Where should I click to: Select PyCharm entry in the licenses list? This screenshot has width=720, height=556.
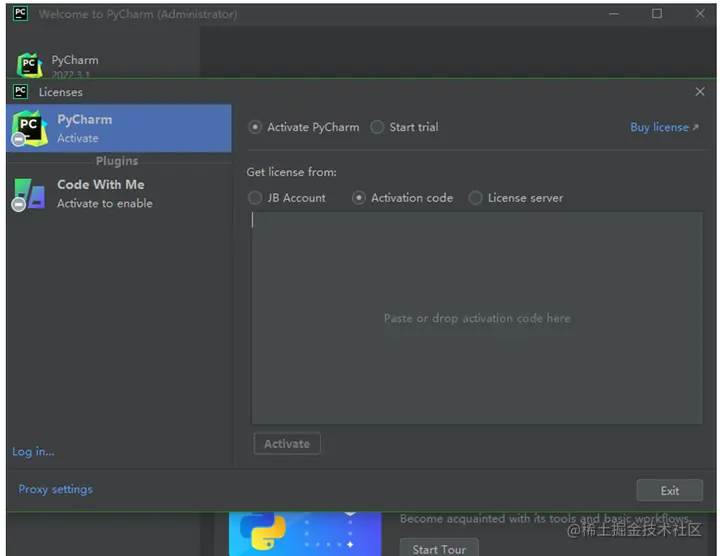coord(119,128)
